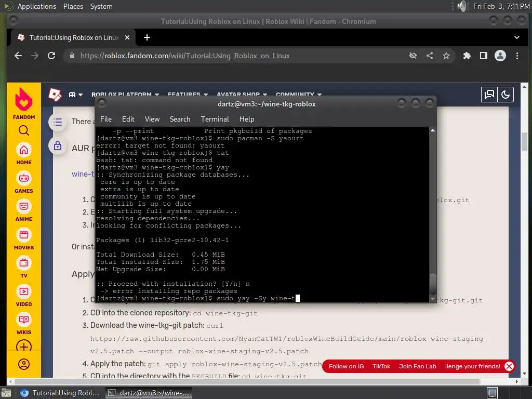Open the Terminal menu

(x=215, y=119)
